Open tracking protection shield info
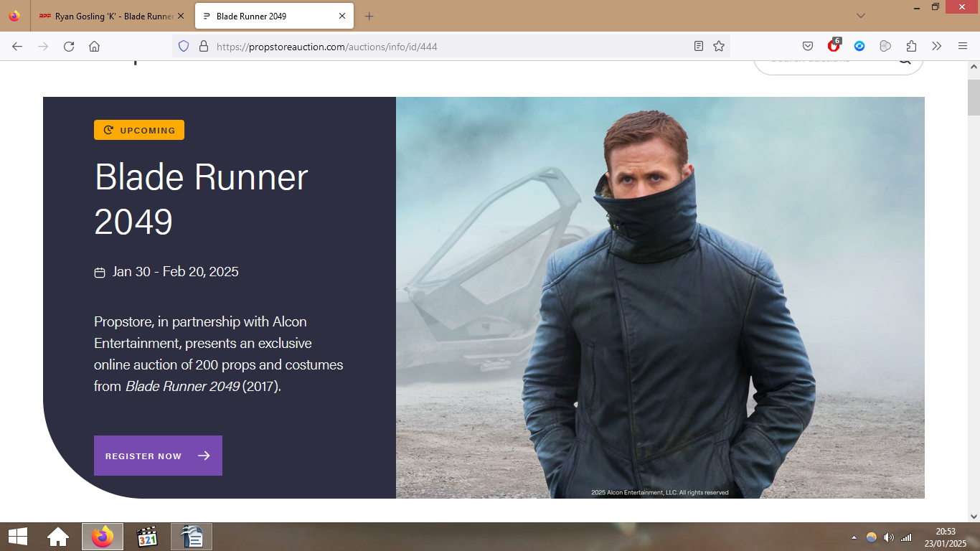This screenshot has height=551, width=980. (184, 46)
